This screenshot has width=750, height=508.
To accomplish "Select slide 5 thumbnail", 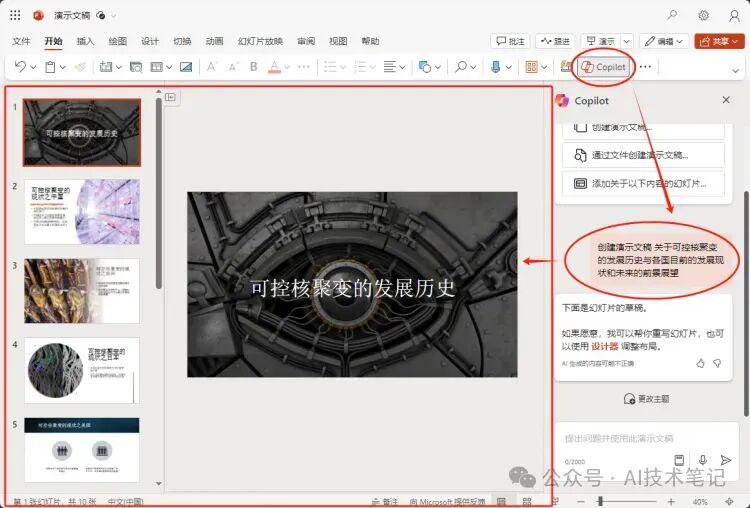I will tap(82, 450).
